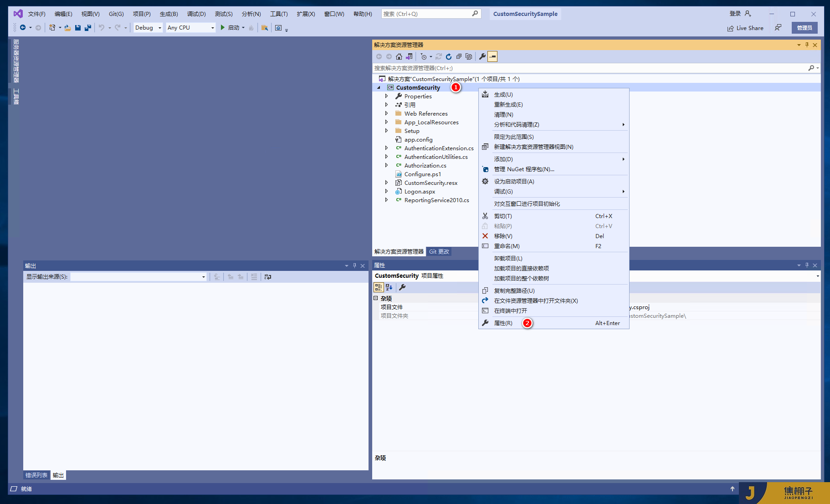Click the Visual Studio logo icon
This screenshot has height=504, width=830.
click(x=18, y=14)
